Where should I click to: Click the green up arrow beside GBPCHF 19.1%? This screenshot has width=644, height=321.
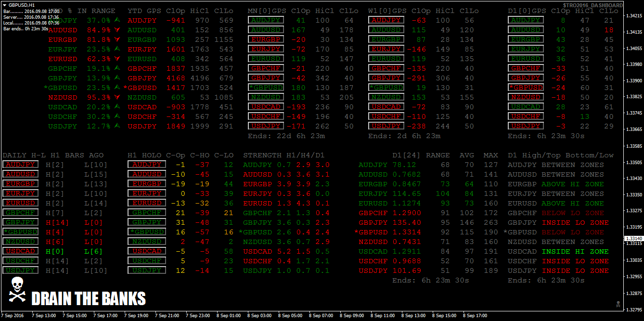[117, 68]
